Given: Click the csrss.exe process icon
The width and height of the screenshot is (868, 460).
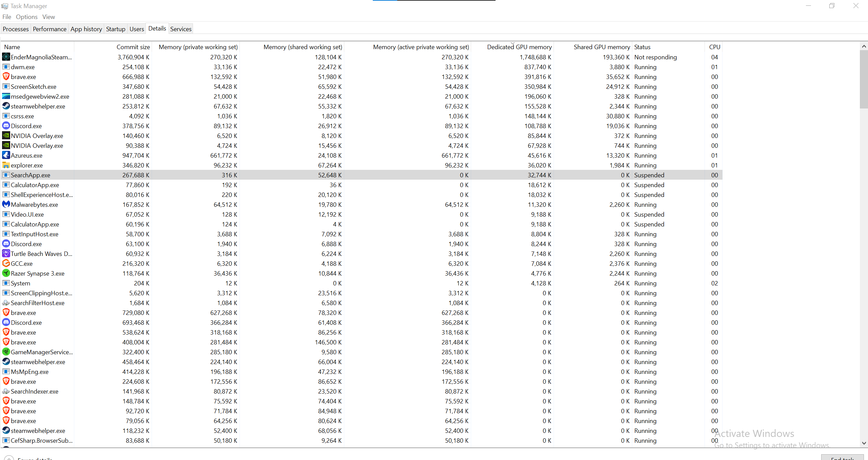Looking at the screenshot, I should click(x=6, y=116).
